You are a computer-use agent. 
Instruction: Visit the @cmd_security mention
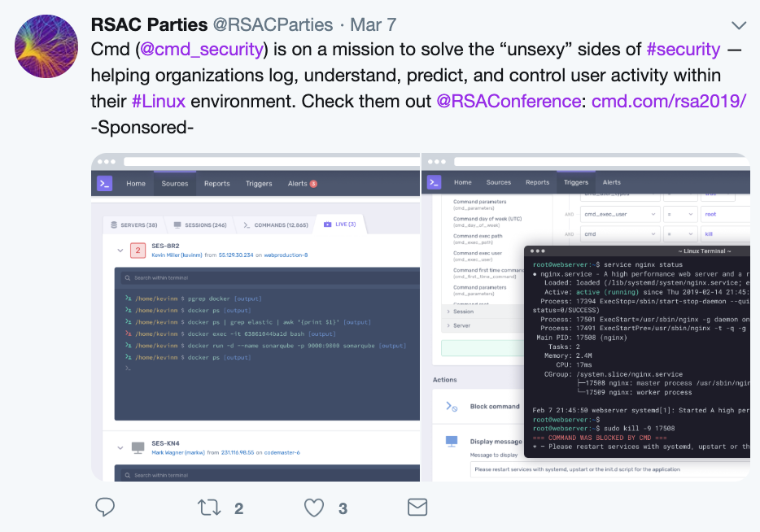(202, 50)
